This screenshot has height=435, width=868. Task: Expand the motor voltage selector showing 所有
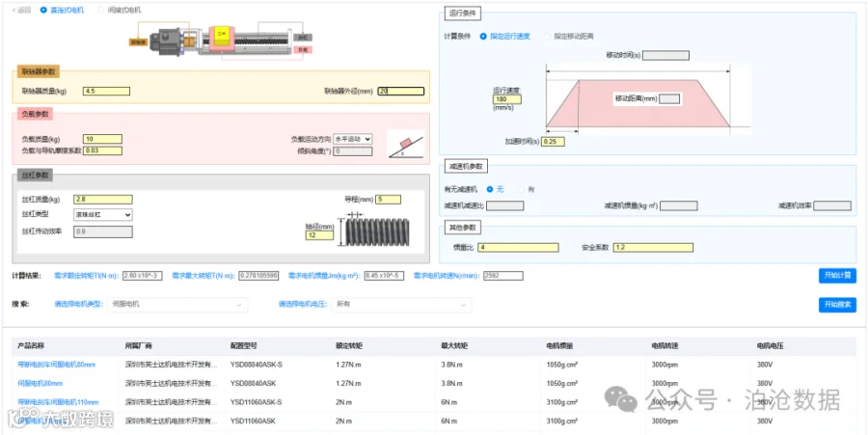click(401, 305)
